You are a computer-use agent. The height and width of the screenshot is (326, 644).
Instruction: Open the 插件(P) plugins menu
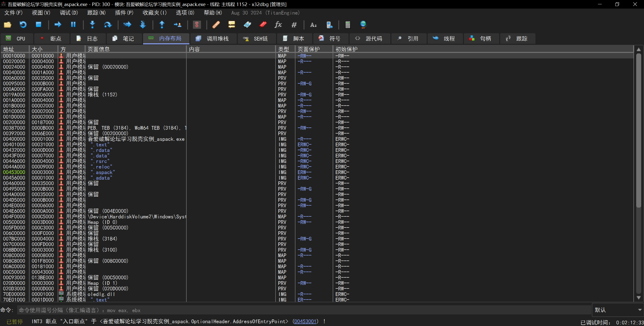[124, 13]
